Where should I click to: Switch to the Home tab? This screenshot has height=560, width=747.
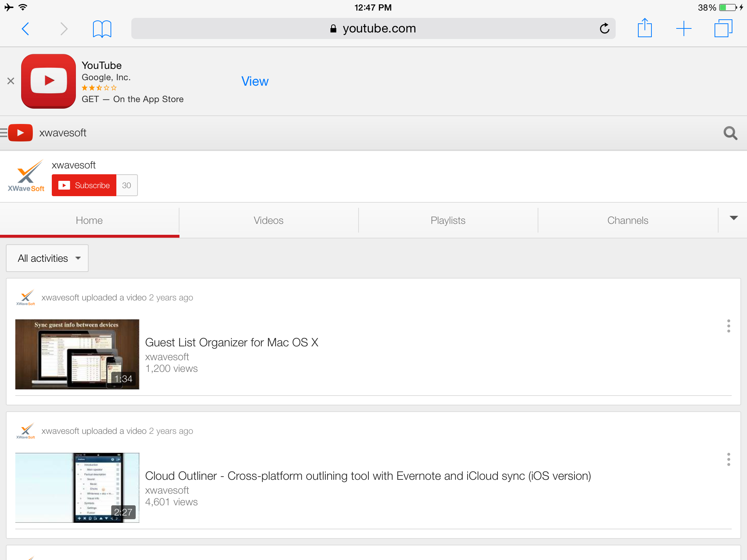coord(89,220)
